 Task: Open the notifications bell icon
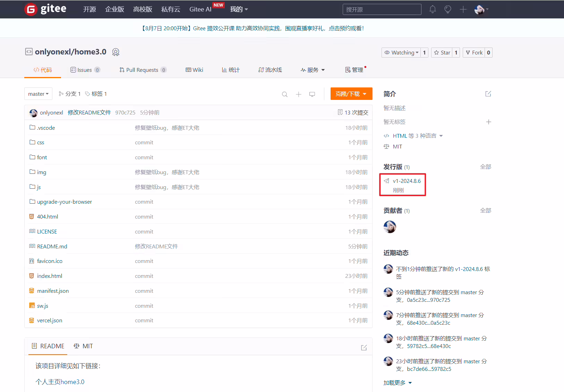click(433, 9)
